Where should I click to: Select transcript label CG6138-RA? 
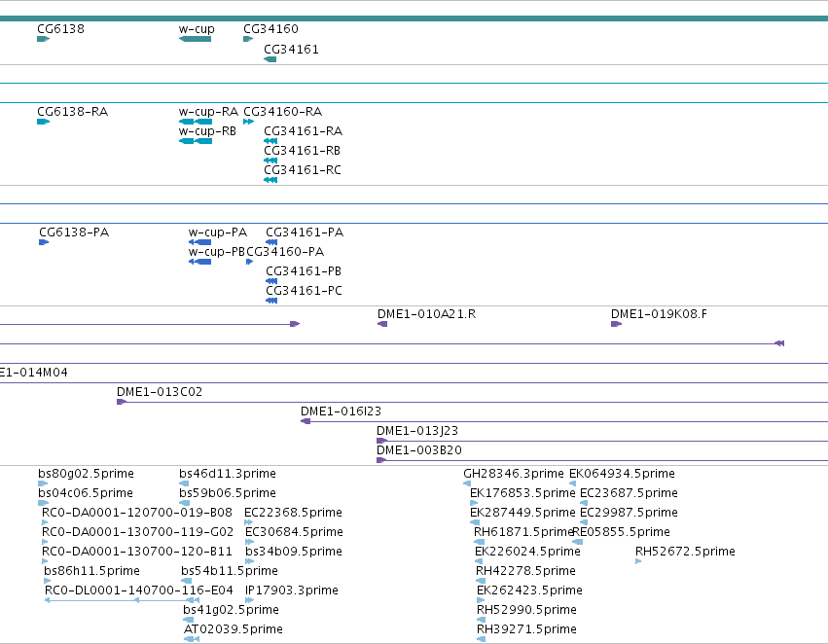tap(72, 112)
